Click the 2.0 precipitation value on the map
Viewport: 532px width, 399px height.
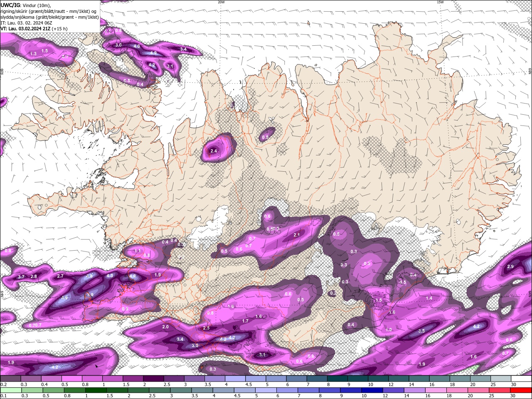pyautogui.click(x=165, y=327)
